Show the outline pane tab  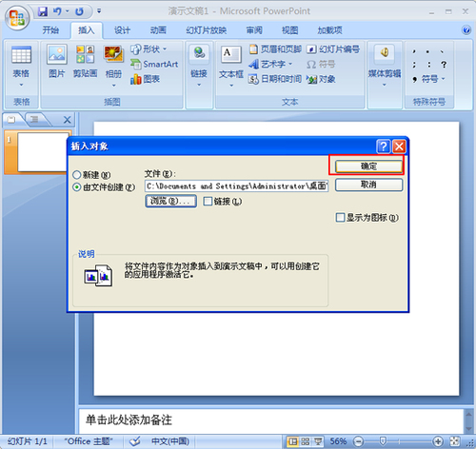[x=34, y=120]
